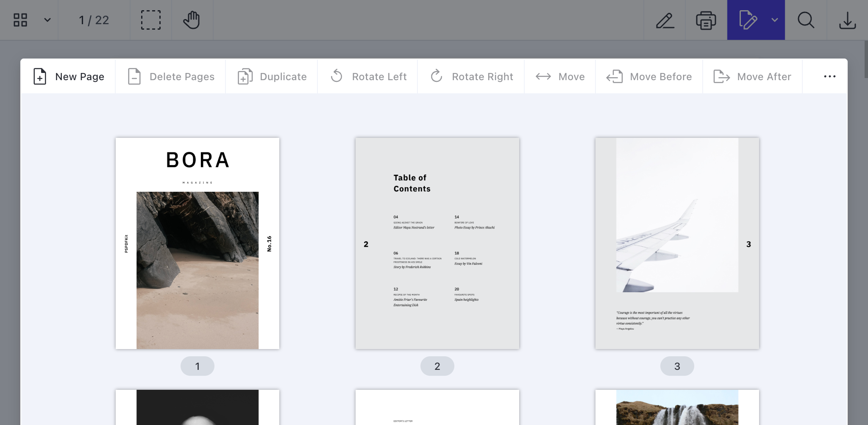Click the Duplicate pages icon
This screenshot has height=425, width=868.
(x=245, y=77)
